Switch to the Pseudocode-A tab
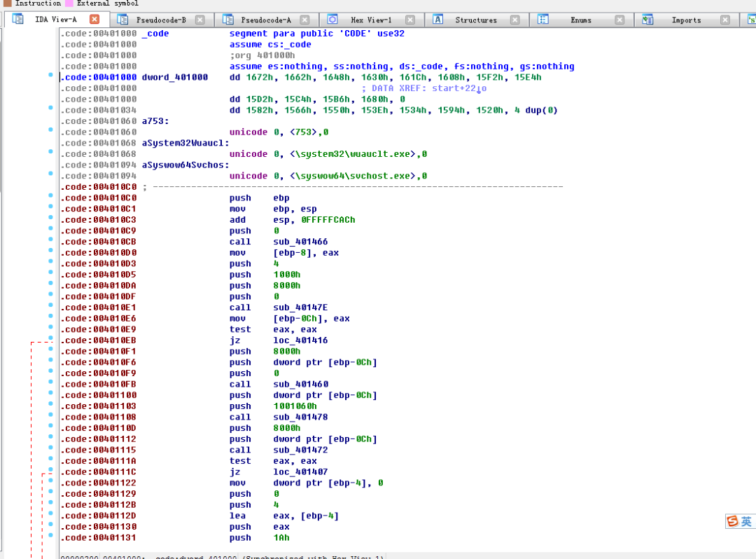This screenshot has width=756, height=559. [266, 20]
